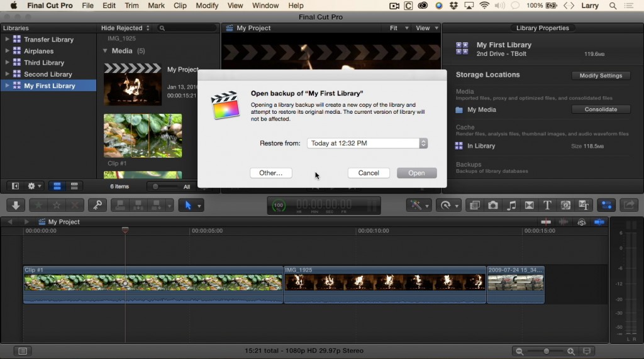Click the insert clip edit button
This screenshot has height=359, width=644.
138,205
